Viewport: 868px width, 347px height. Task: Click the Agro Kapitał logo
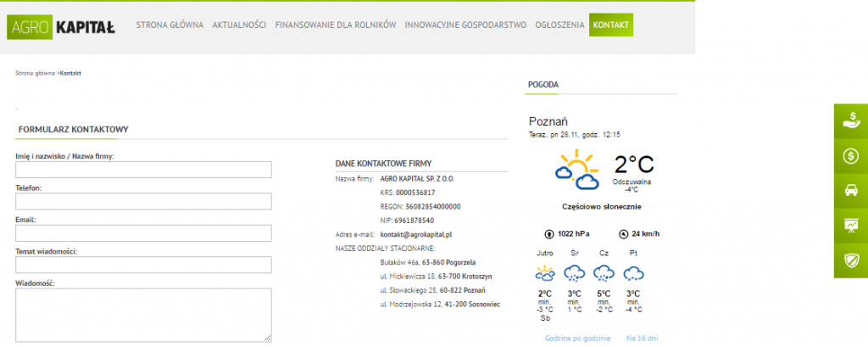(x=61, y=25)
